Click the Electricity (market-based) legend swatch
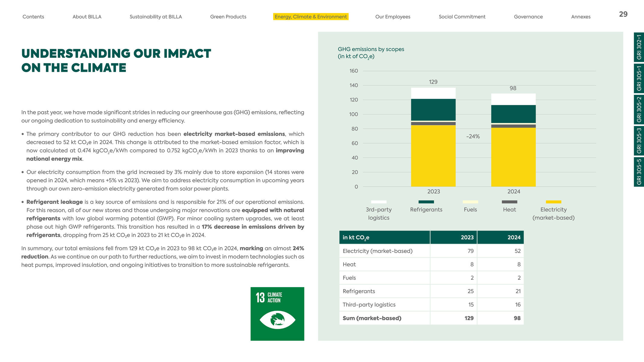 tap(553, 202)
